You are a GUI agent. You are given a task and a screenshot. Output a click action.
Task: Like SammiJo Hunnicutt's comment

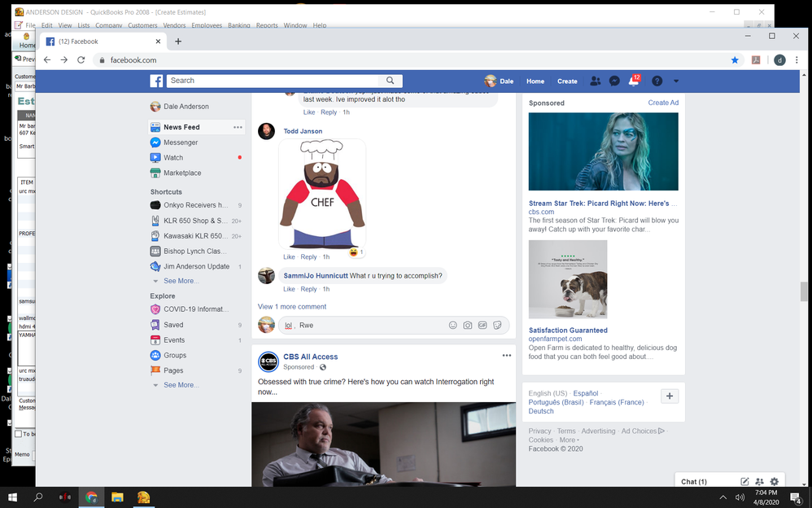(289, 289)
